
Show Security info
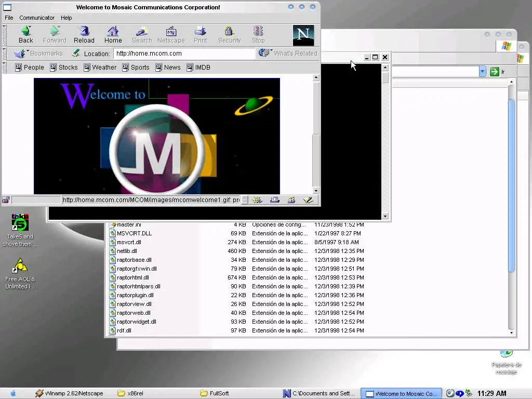point(229,35)
